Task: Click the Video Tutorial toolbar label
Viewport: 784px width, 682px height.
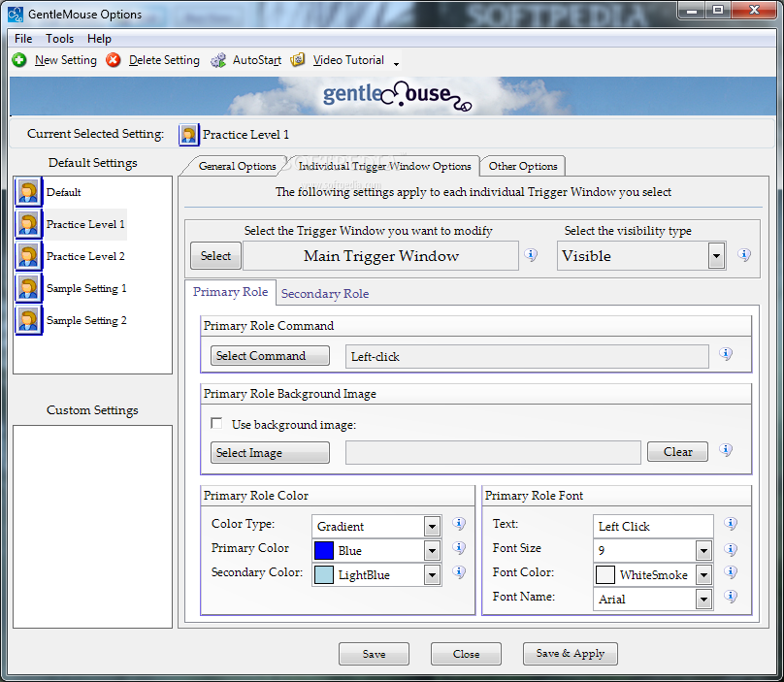Action: point(348,60)
